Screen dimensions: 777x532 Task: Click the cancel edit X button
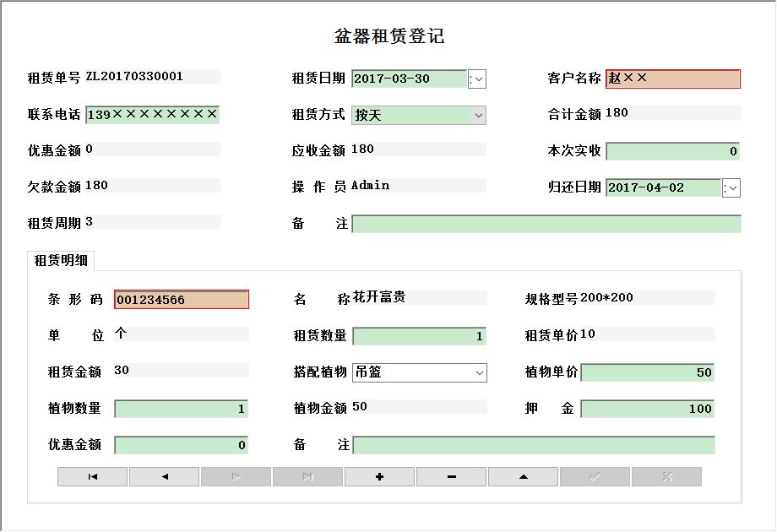tap(667, 476)
